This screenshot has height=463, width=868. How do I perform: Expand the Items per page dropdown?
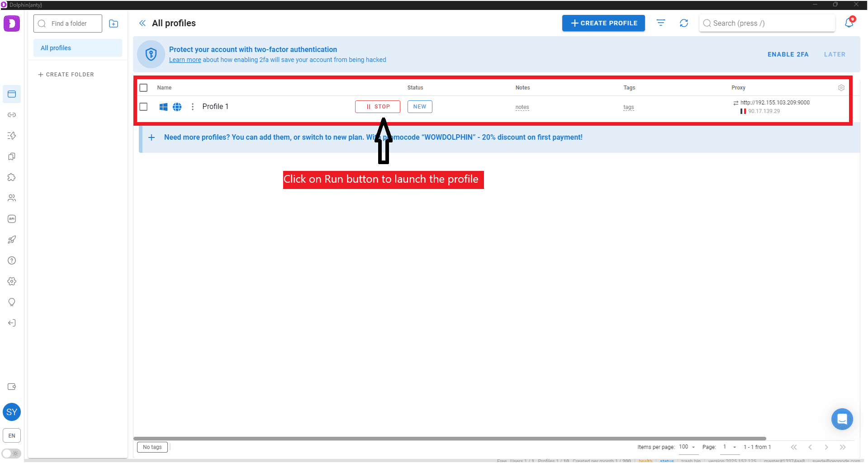(687, 447)
